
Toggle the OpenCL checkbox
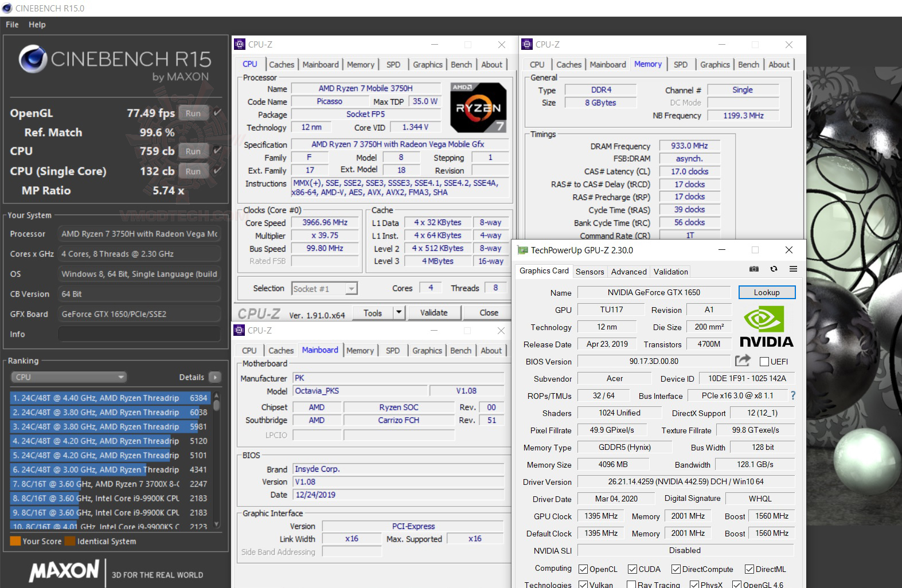coord(583,569)
